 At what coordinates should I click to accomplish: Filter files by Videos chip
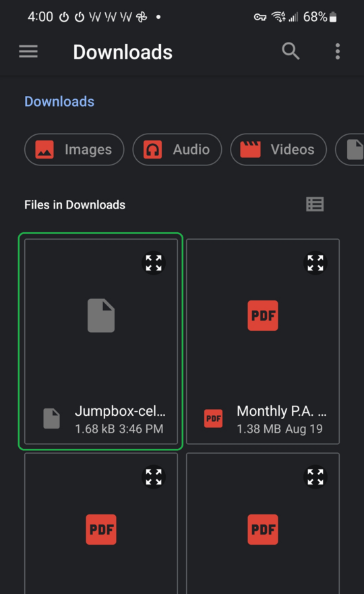[278, 150]
